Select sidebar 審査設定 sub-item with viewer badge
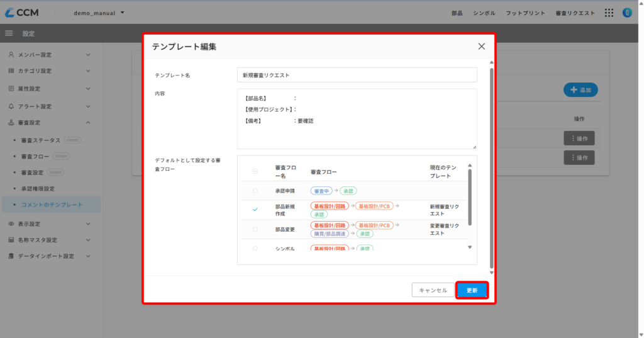This screenshot has height=338, width=644. coord(32,172)
